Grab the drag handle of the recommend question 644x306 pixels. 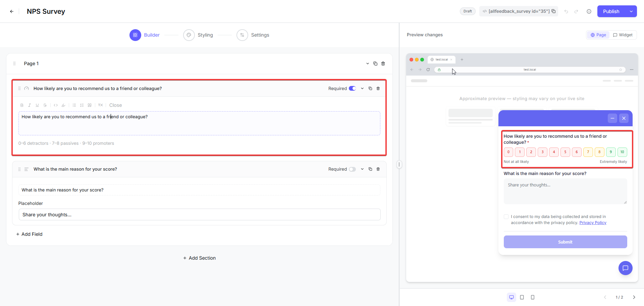point(19,88)
